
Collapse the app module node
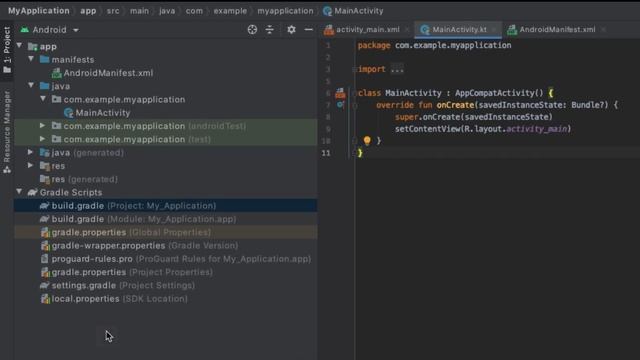point(19,46)
